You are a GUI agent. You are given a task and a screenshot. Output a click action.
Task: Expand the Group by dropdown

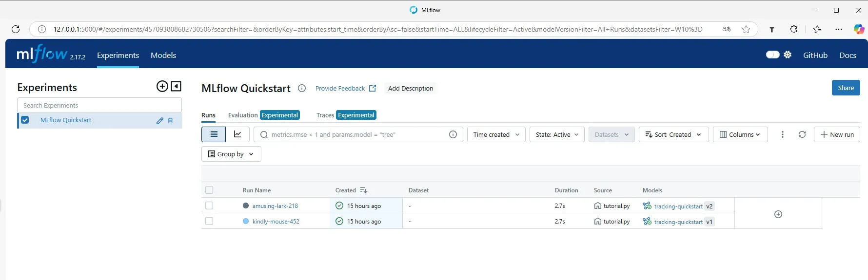point(231,154)
